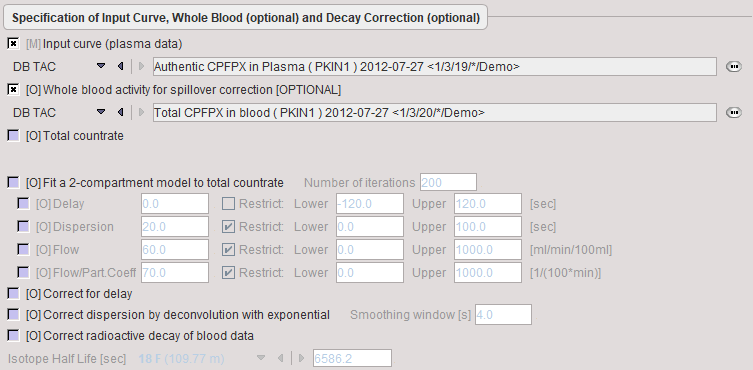753x370 pixels.
Task: Click next isotope arrow beside half life
Action: pos(301,358)
